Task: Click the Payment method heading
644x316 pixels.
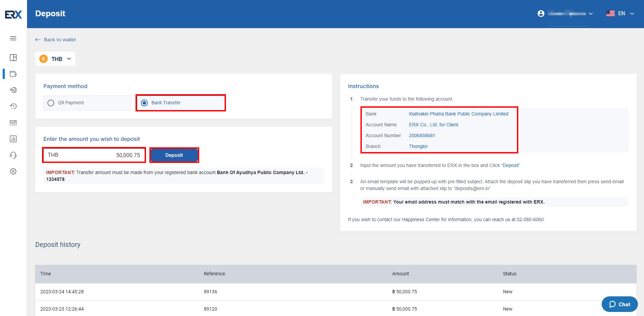Action: (x=65, y=86)
